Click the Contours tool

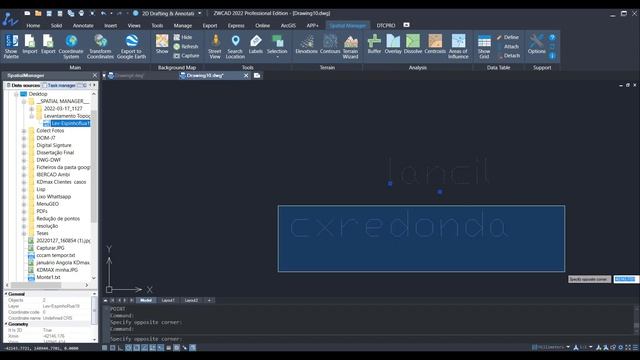pos(330,44)
